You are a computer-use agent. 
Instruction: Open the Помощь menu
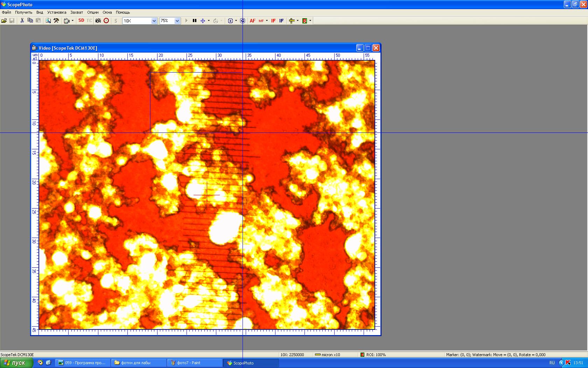coord(123,12)
